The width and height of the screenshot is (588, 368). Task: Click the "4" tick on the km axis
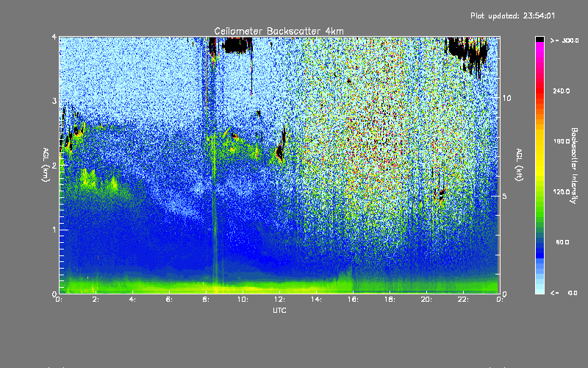coord(54,38)
